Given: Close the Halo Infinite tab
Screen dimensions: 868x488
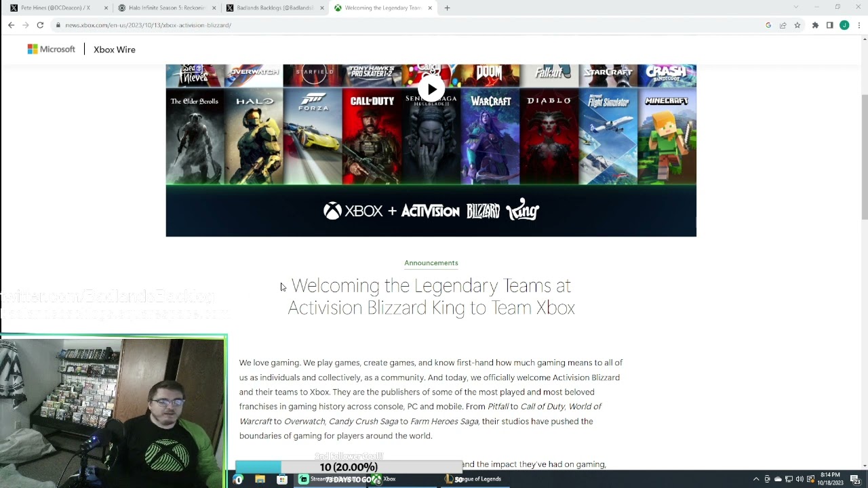Looking at the screenshot, I should coord(214,8).
